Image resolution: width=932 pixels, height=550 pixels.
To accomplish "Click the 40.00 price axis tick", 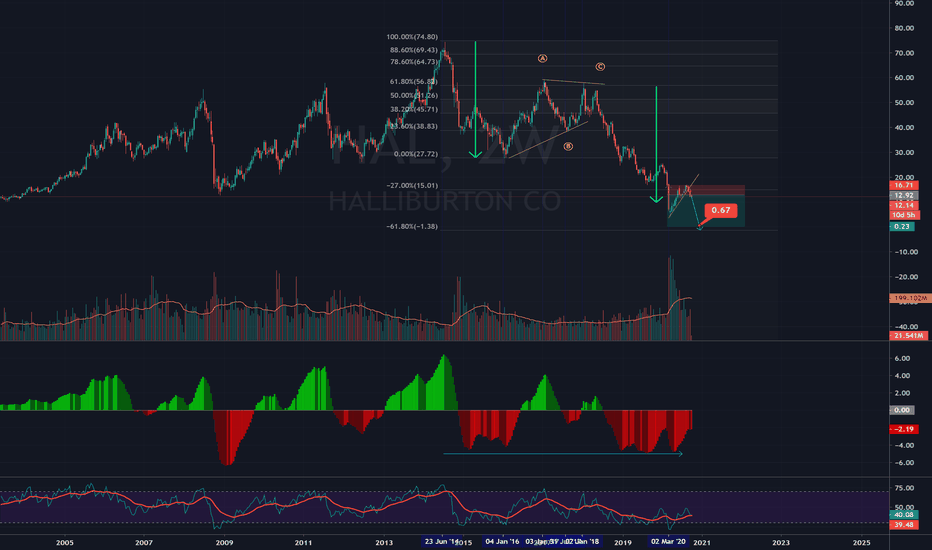I will pyautogui.click(x=904, y=128).
